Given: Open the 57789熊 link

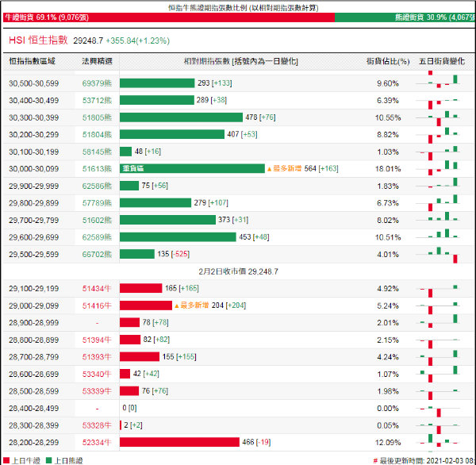Looking at the screenshot, I should (x=97, y=203).
